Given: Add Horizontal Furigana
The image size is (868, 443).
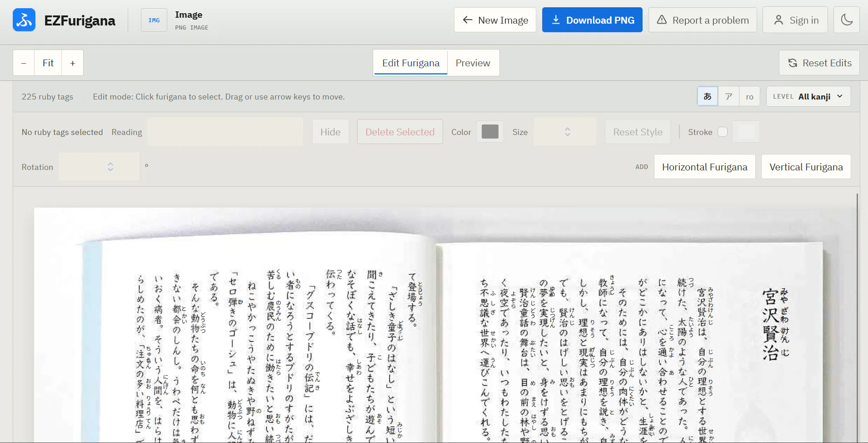Looking at the screenshot, I should coord(704,167).
